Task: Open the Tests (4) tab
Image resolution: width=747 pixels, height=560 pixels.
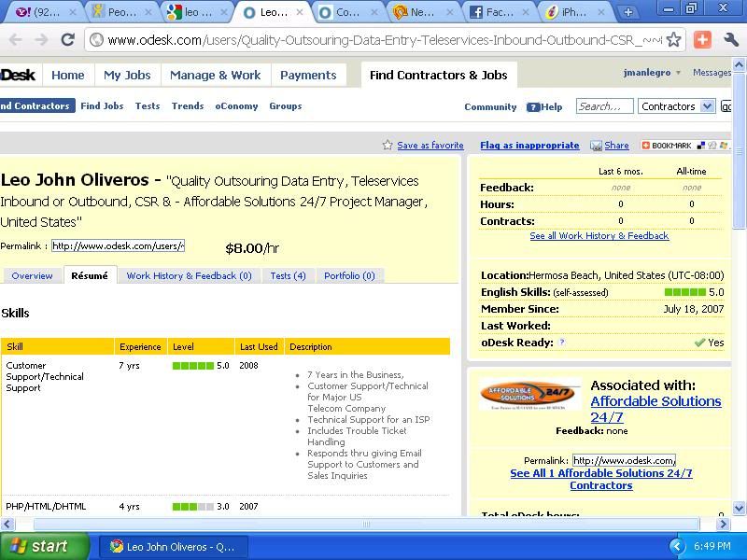Action: (288, 275)
